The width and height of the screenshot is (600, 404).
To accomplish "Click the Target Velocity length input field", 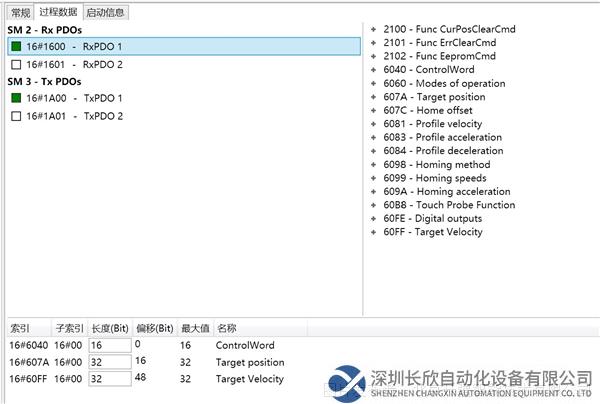I will point(110,379).
